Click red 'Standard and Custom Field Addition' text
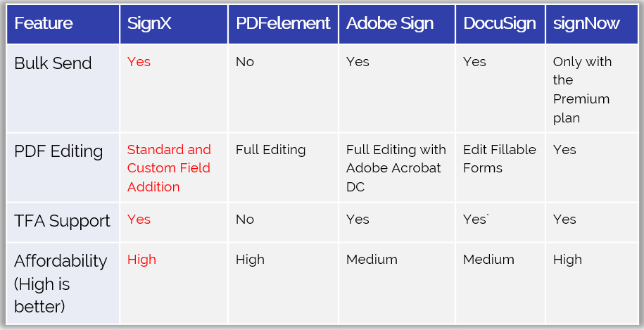This screenshot has width=644, height=330. (x=169, y=168)
